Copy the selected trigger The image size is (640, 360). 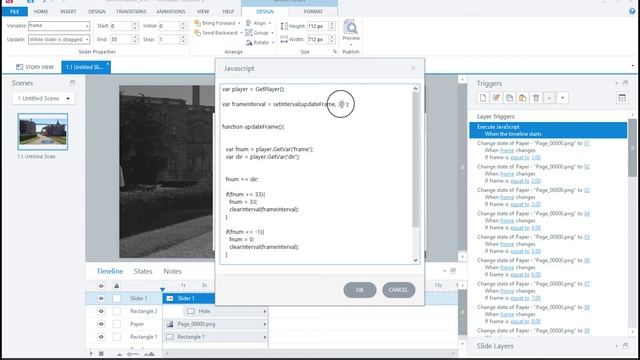[509, 98]
